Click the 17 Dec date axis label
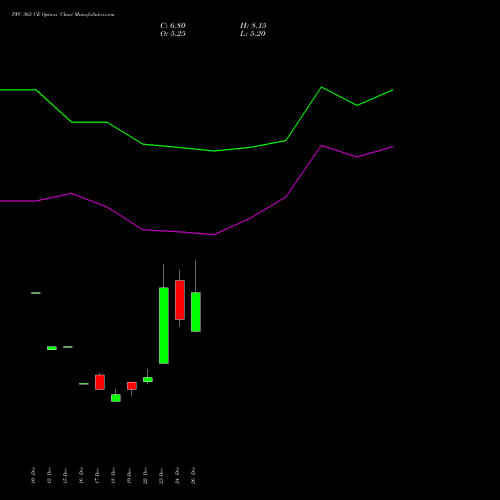This screenshot has width=500, height=500. [x=97, y=476]
